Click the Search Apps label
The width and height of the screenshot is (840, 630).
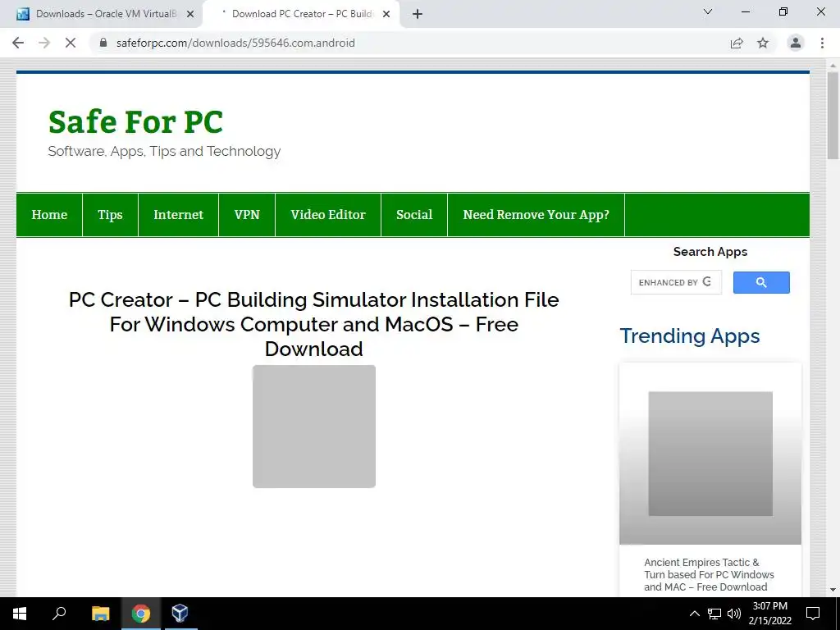pyautogui.click(x=710, y=252)
